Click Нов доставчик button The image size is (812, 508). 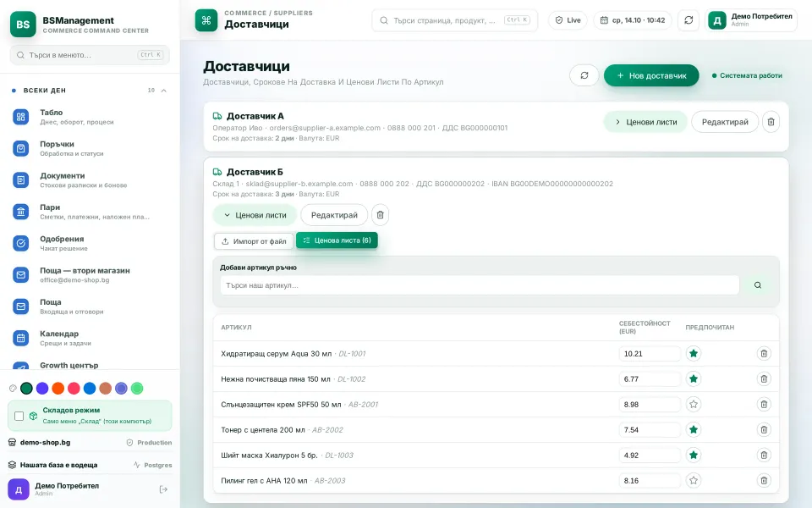click(651, 75)
